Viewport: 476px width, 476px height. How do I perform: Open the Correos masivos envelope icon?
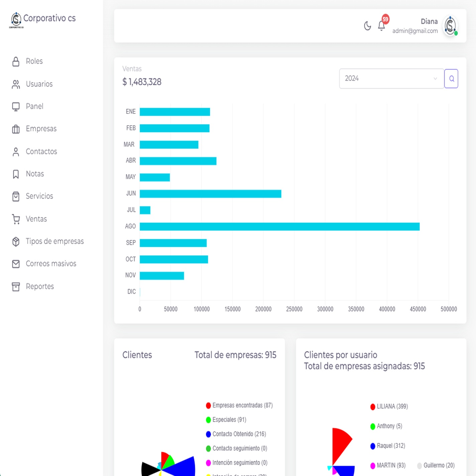point(16,264)
